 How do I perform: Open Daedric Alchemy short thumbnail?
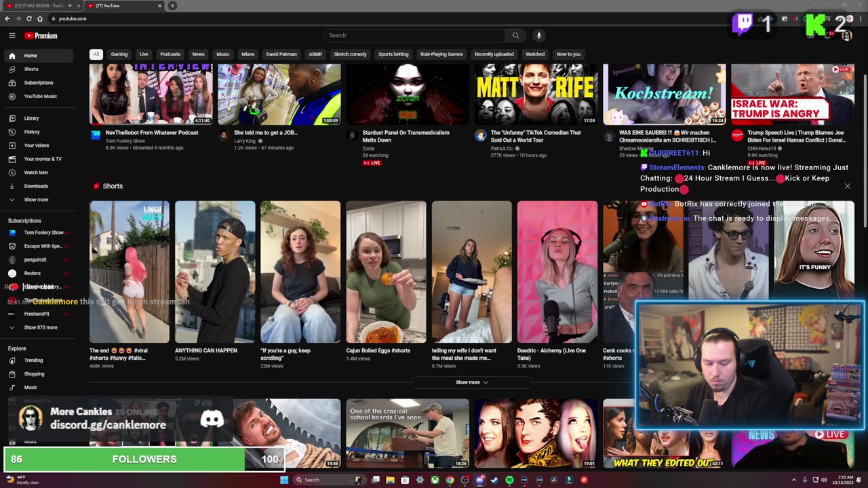tap(557, 272)
